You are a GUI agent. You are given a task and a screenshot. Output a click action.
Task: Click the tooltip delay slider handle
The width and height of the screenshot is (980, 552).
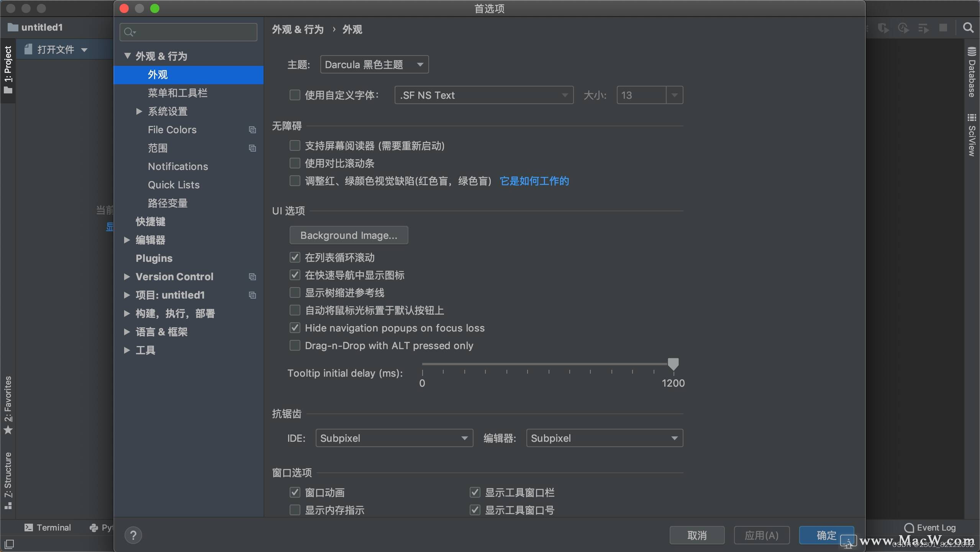673,364
